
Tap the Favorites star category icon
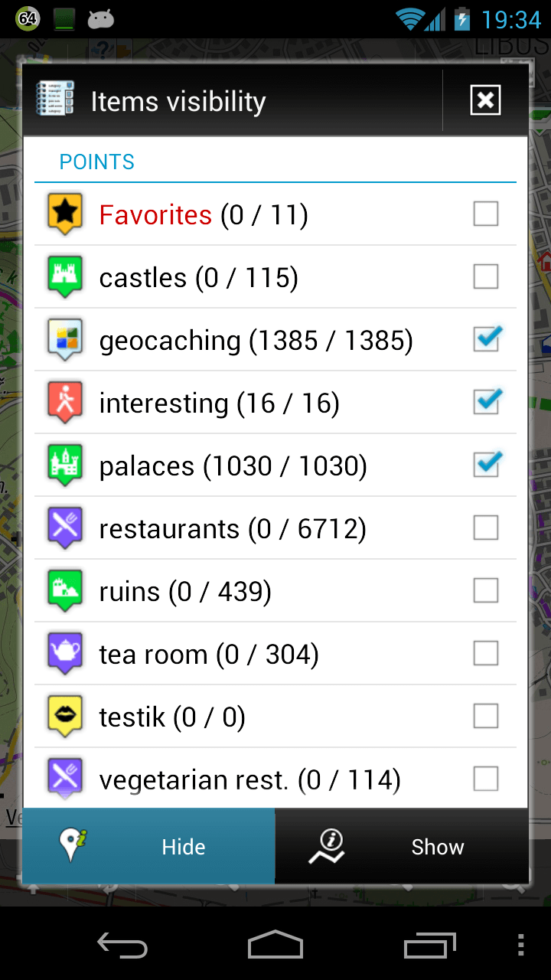65,214
